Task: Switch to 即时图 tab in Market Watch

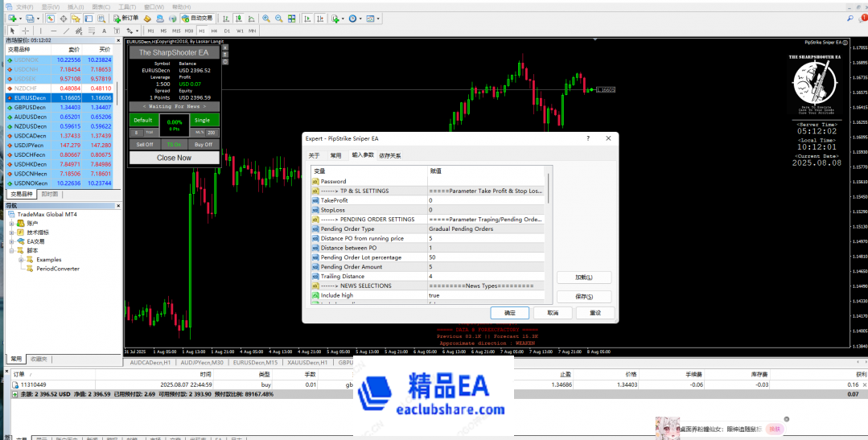Action: [49, 195]
